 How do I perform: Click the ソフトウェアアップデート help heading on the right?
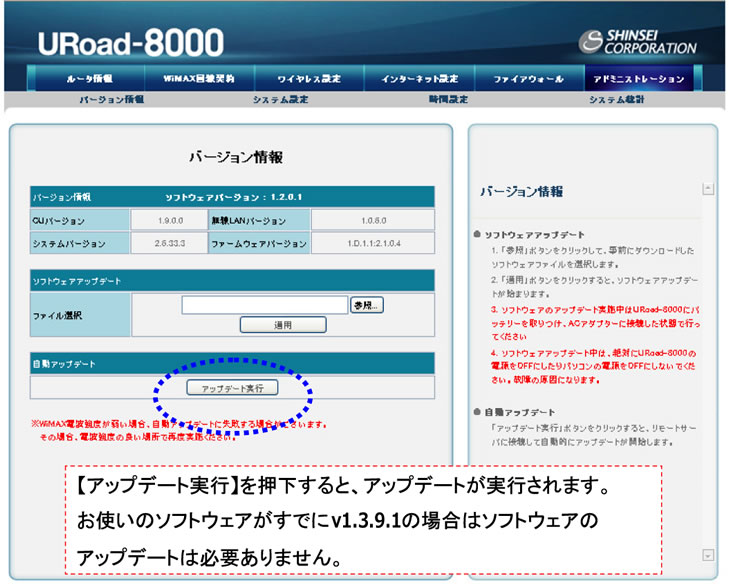click(x=534, y=235)
